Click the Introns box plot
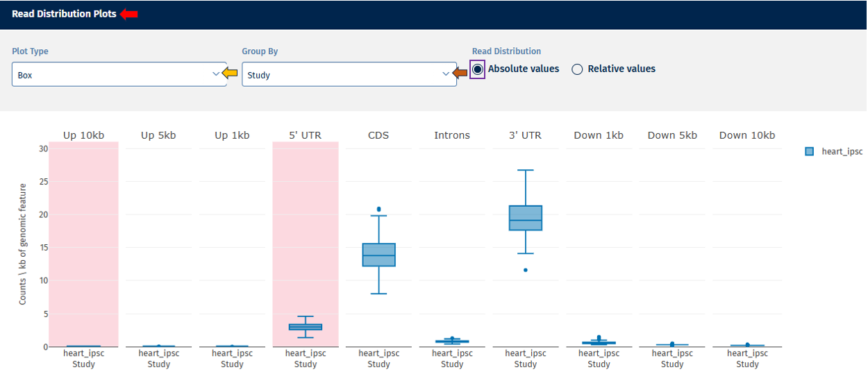The width and height of the screenshot is (868, 374). pos(452,341)
